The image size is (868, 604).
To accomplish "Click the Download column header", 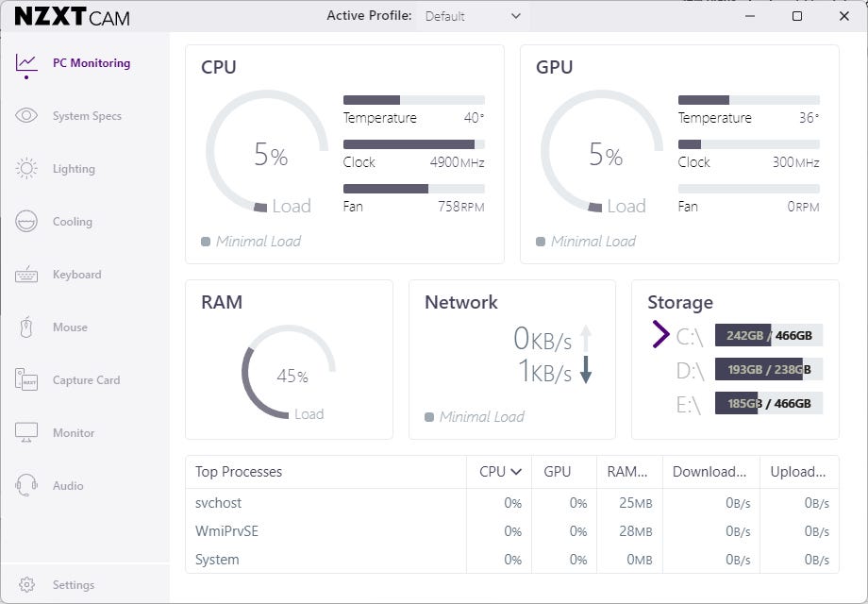I will point(710,472).
